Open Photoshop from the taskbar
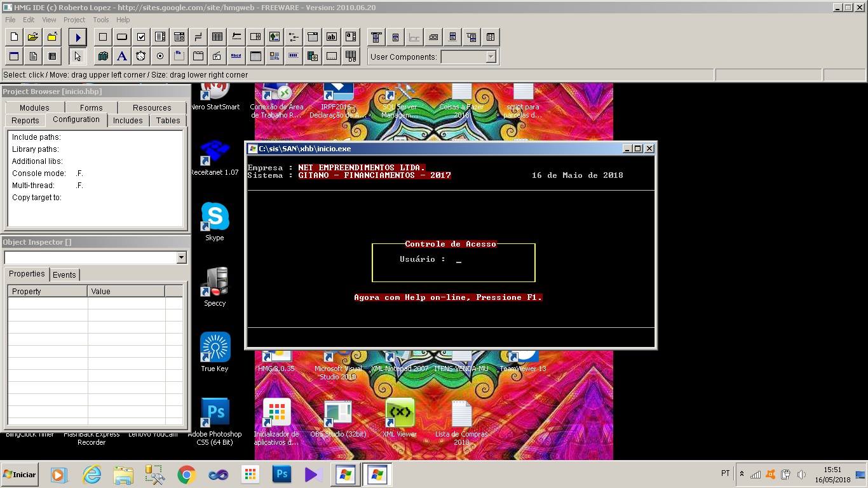 pos(282,475)
